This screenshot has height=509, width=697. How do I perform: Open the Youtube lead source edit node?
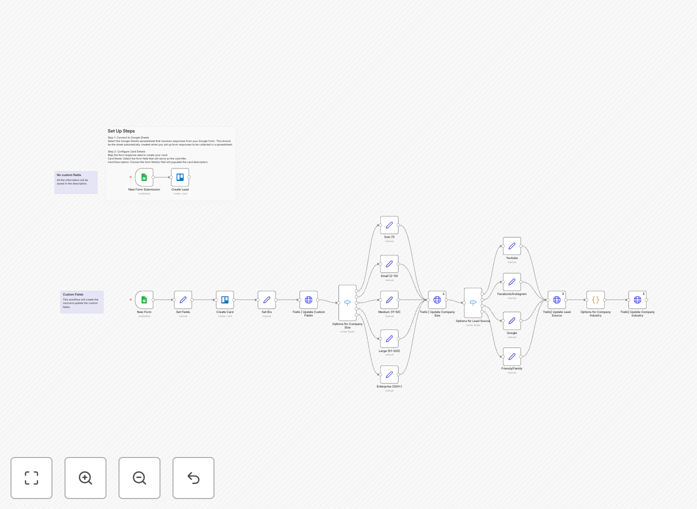(512, 246)
